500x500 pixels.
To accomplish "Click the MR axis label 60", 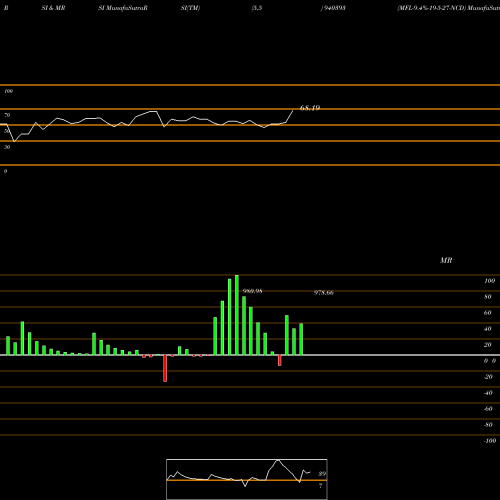I will click(x=488, y=313).
